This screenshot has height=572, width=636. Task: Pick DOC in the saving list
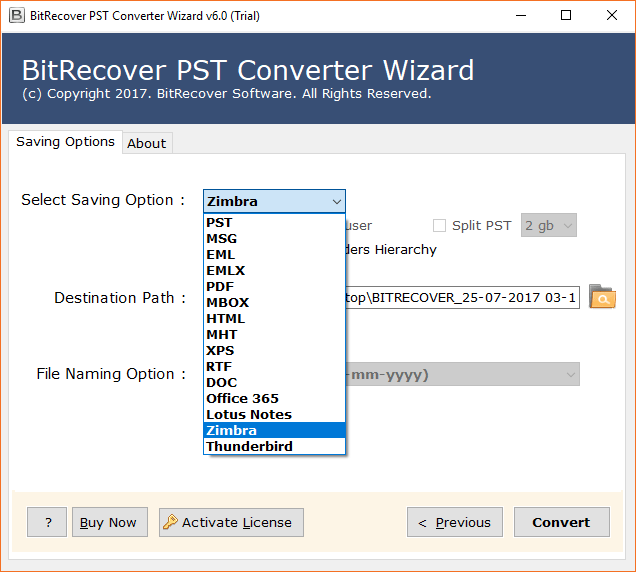[274, 383]
